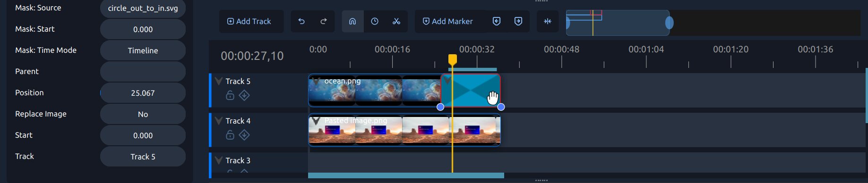Click the left handle of the zoom slider
Viewport: 868px width, 183px height.
pos(567,23)
